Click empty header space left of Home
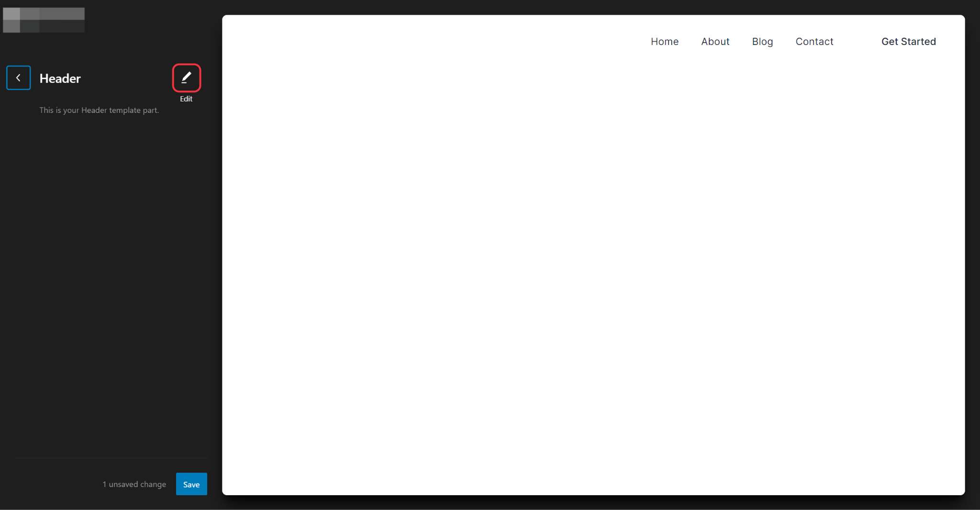Viewport: 980px width, 510px height. (x=431, y=42)
